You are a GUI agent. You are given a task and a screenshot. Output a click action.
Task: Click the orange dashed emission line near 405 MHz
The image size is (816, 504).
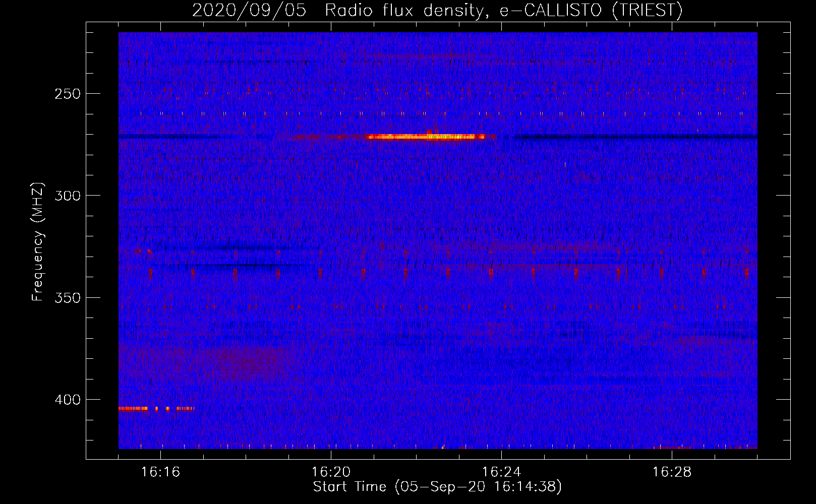point(156,408)
